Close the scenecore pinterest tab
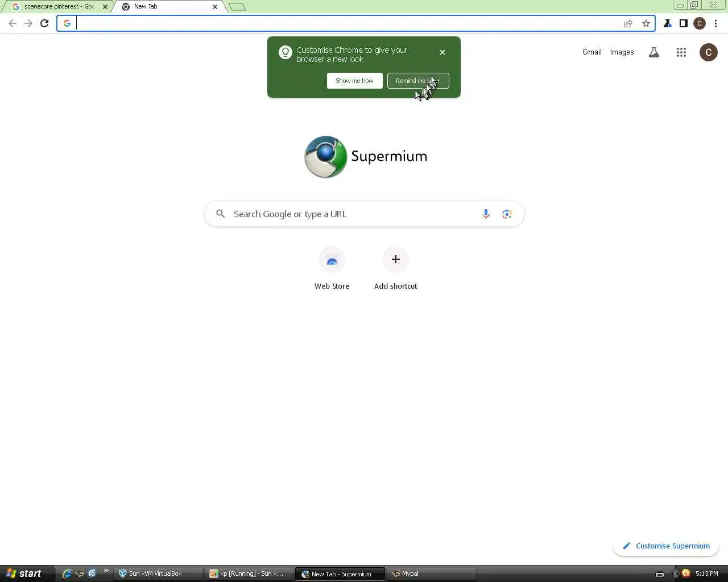This screenshot has width=728, height=582. pyautogui.click(x=105, y=7)
